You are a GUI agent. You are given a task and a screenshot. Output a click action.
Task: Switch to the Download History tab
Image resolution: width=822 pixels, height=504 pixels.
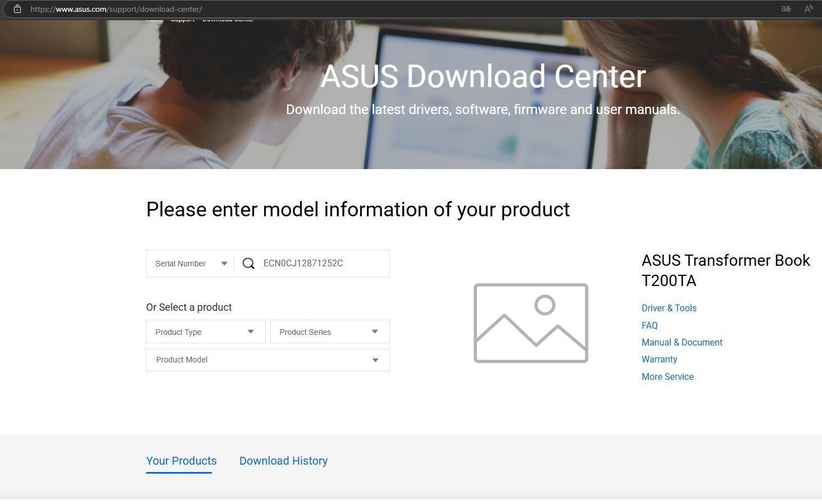tap(284, 461)
